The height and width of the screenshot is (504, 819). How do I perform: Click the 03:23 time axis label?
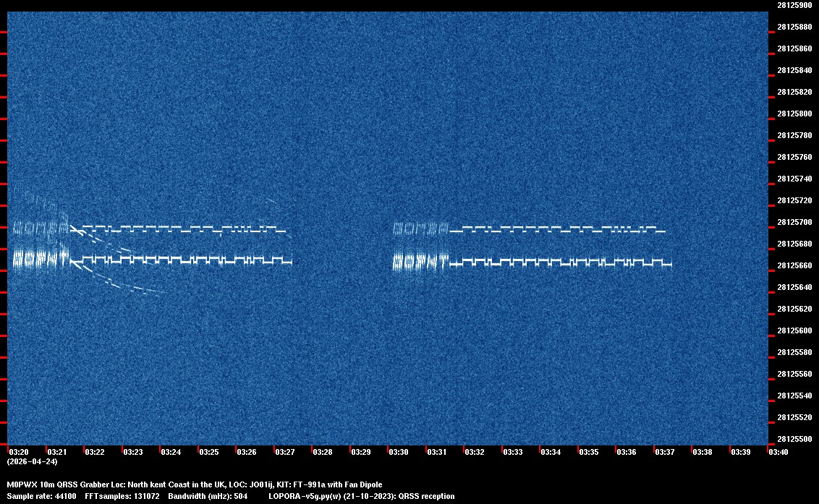coord(132,452)
